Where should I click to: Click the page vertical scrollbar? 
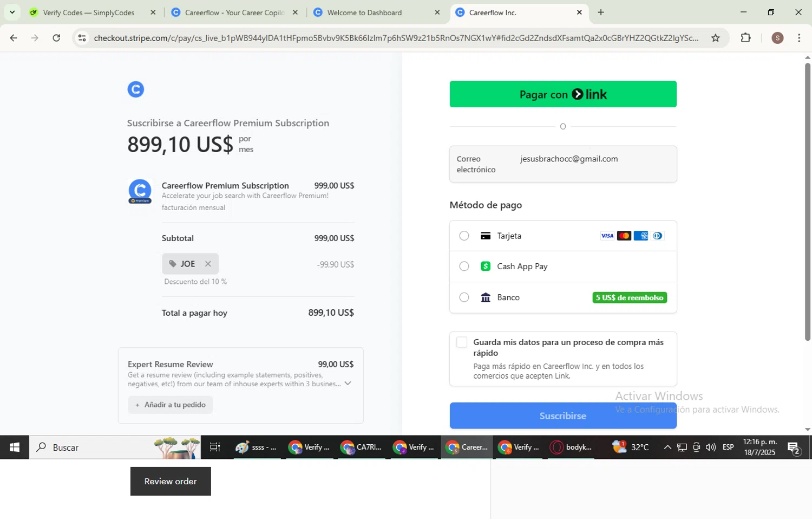click(807, 202)
